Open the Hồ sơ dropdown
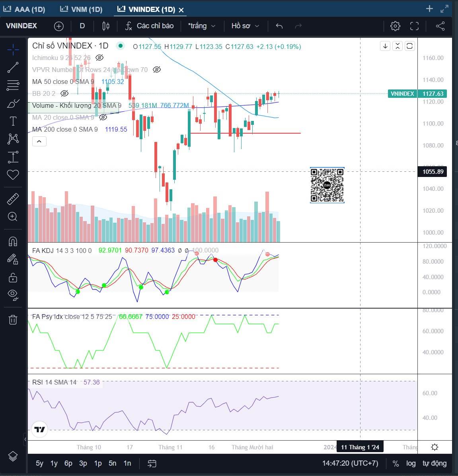 [246, 26]
